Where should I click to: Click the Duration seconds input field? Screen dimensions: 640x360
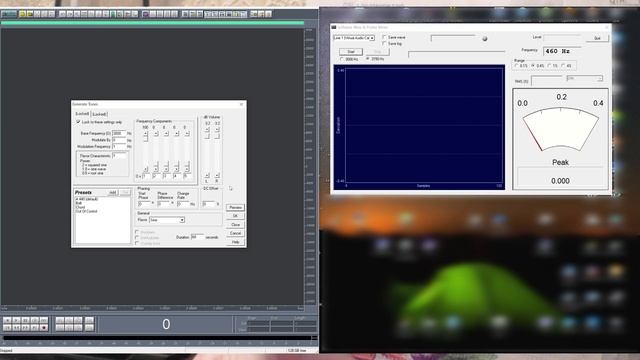point(198,237)
